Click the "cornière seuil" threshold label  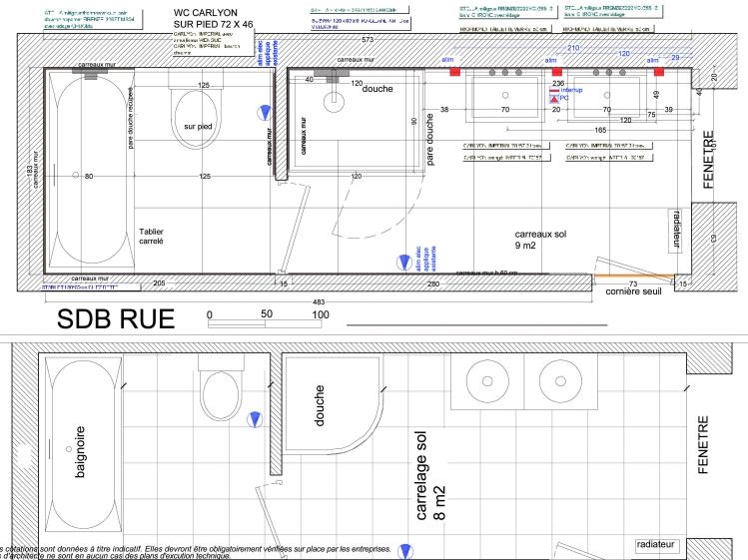(x=633, y=291)
